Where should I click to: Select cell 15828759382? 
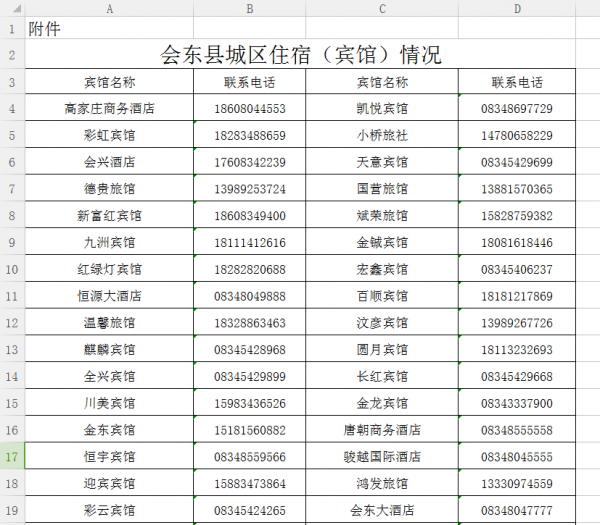click(x=517, y=215)
